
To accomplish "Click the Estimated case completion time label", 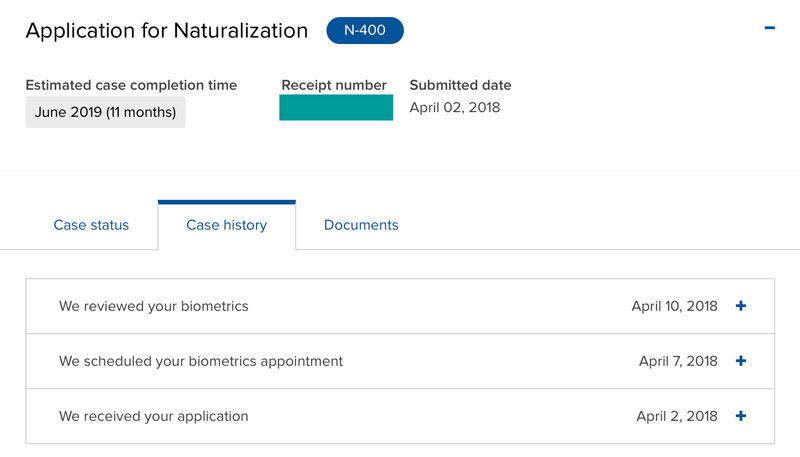I will point(131,85).
